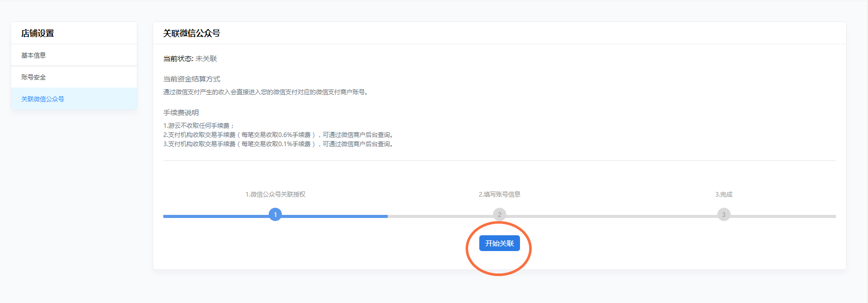Click the 3.完成 step label
The image size is (868, 303).
pos(724,195)
